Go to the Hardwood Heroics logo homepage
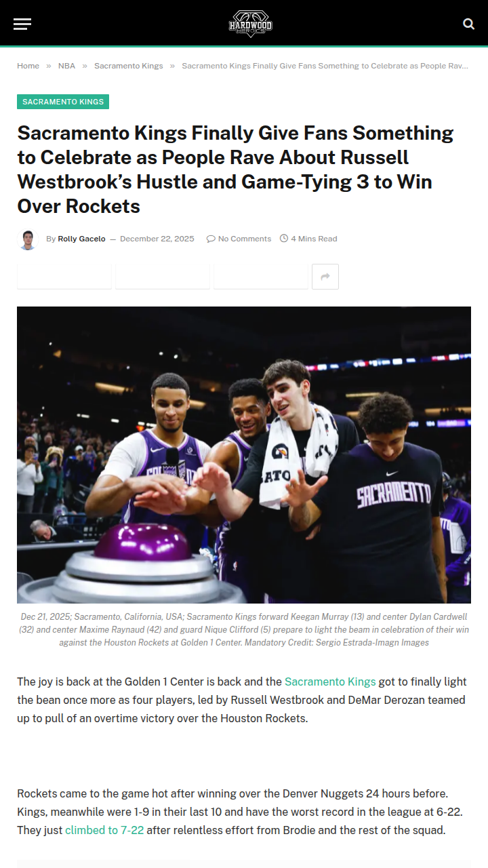Image resolution: width=488 pixels, height=868 pixels. coord(250,24)
